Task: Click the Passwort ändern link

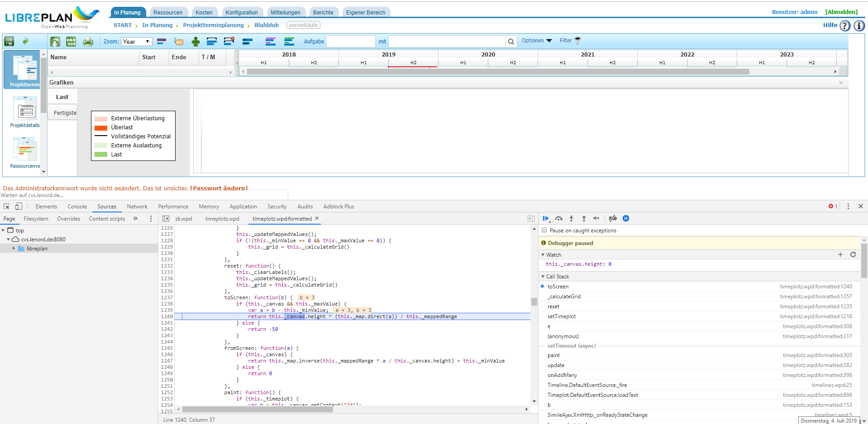Action: 219,188
